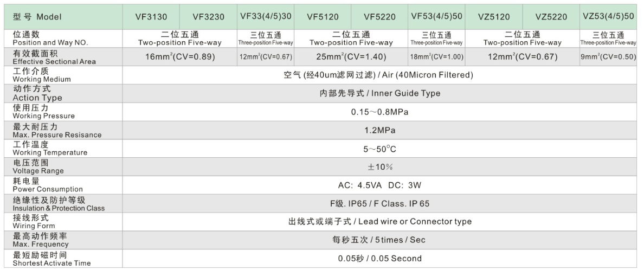644x276 pixels.
Task: Click the Working Medium row label
Action: (42, 75)
